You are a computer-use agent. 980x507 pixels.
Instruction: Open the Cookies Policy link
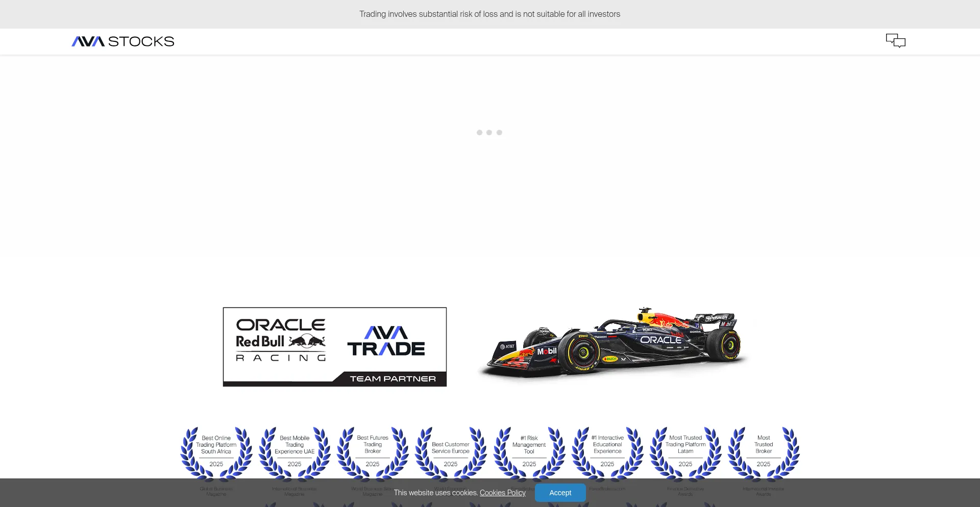(x=503, y=493)
